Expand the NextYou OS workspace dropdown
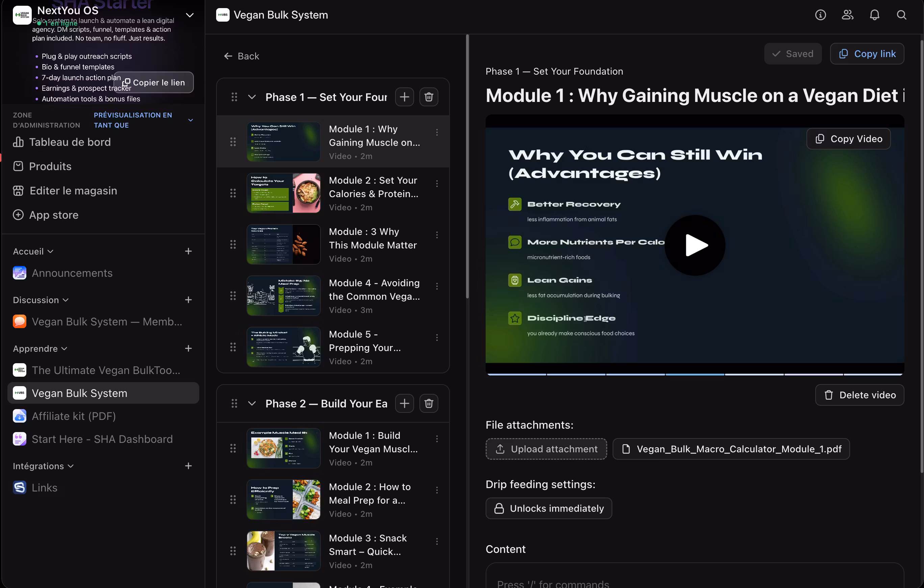The width and height of the screenshot is (924, 588). pyautogui.click(x=189, y=15)
